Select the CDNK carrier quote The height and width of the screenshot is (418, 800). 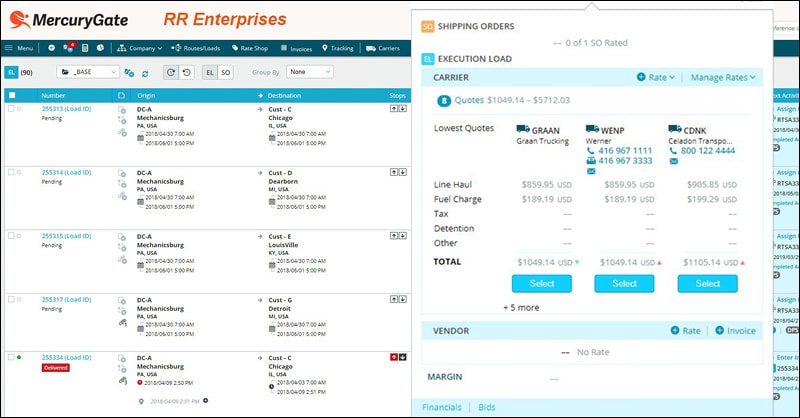point(708,284)
